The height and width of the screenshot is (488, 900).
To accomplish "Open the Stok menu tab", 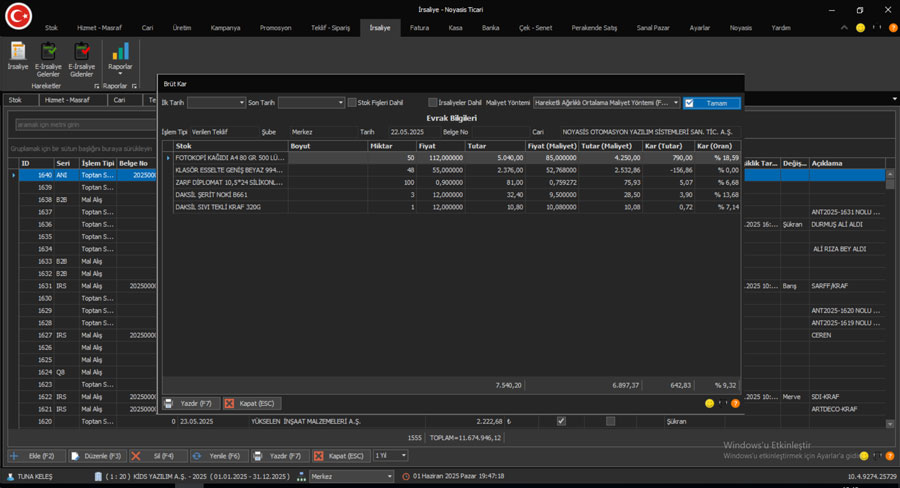I will pyautogui.click(x=52, y=28).
